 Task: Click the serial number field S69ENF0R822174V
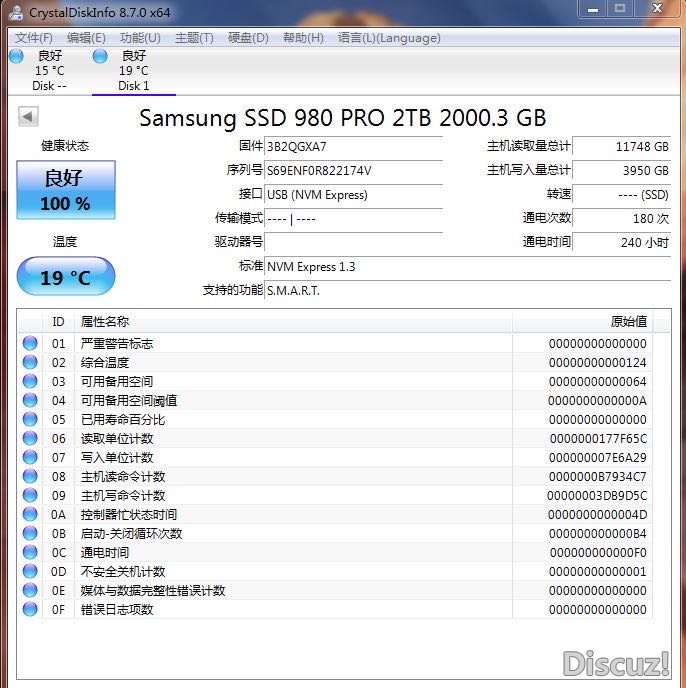click(353, 170)
